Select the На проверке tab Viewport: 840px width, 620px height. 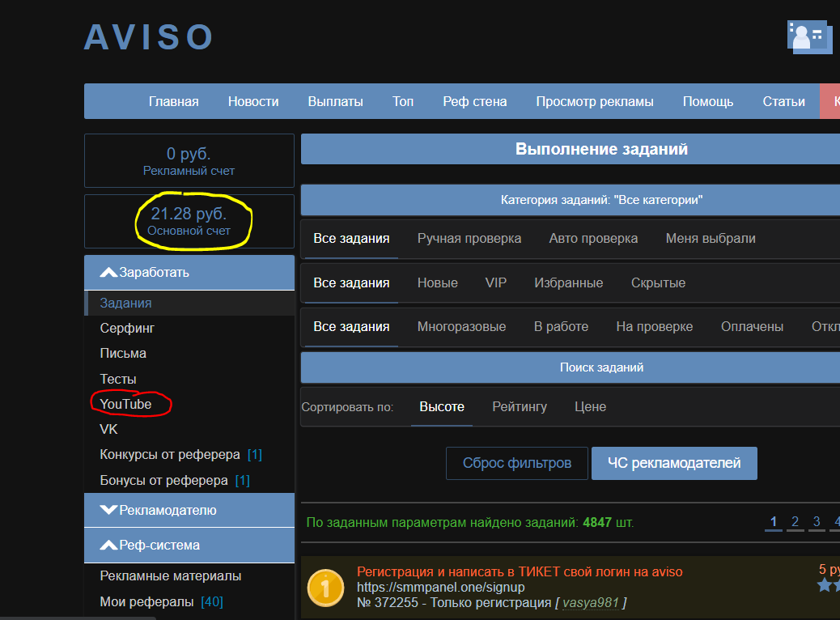654,326
